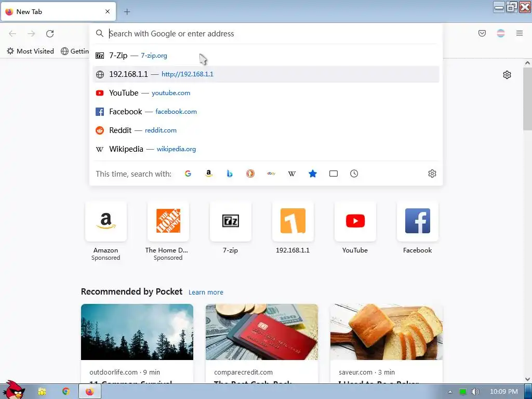Open the saveur.com bread article card

[387, 343]
